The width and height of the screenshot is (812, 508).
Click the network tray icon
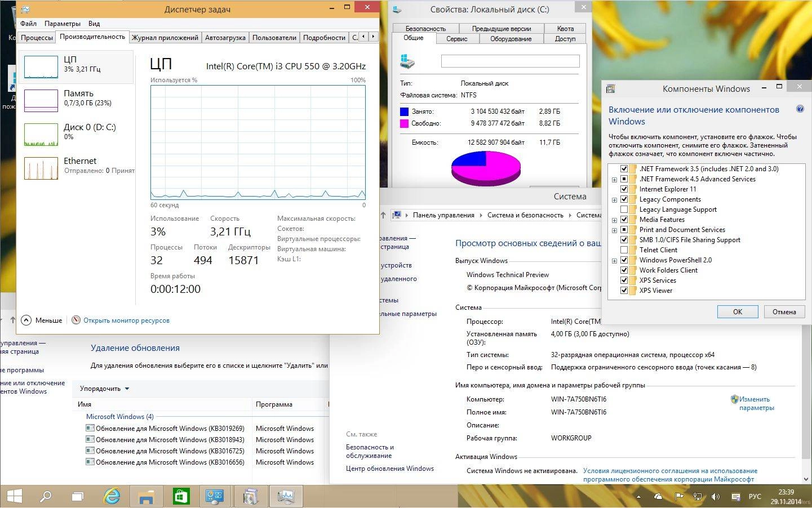coord(698,497)
